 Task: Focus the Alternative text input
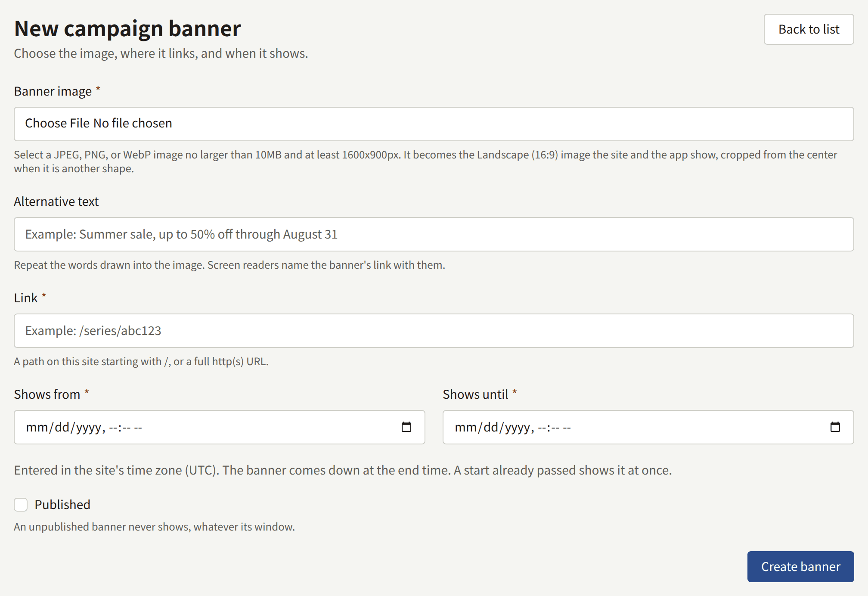[434, 234]
